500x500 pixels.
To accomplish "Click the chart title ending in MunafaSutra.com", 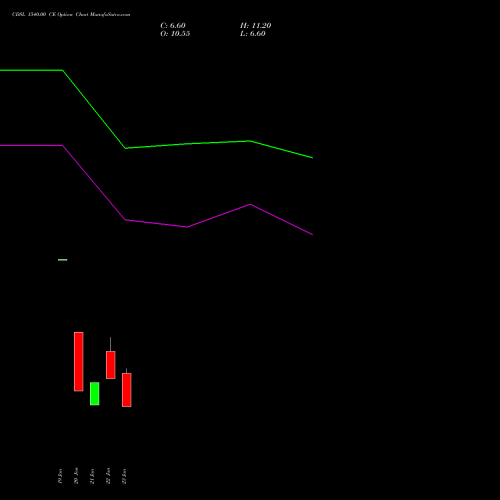I will pyautogui.click(x=71, y=15).
